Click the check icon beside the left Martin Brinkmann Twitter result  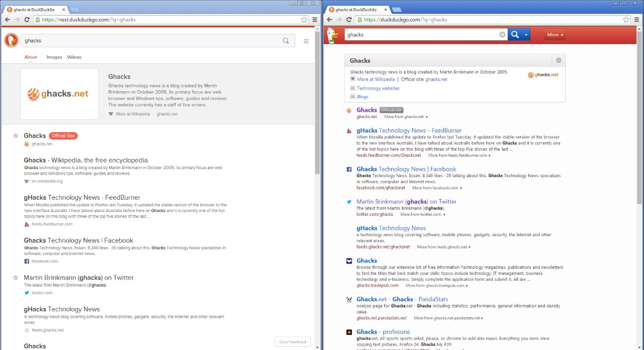click(16, 278)
